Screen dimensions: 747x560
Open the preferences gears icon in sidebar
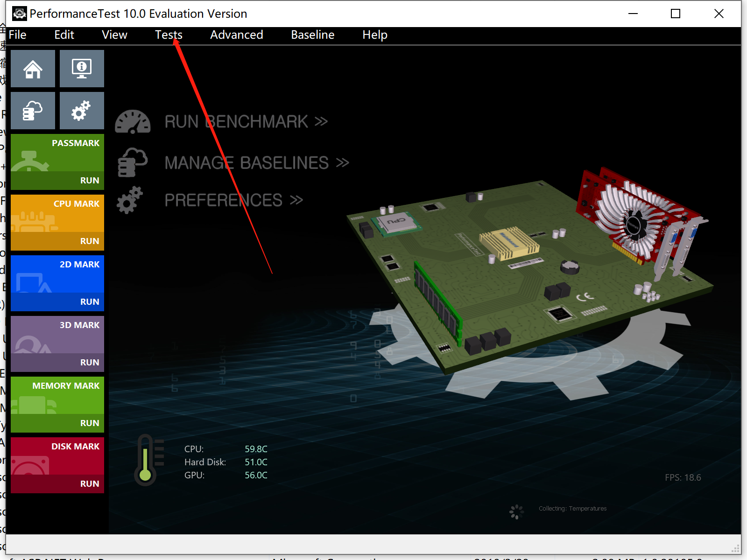82,111
